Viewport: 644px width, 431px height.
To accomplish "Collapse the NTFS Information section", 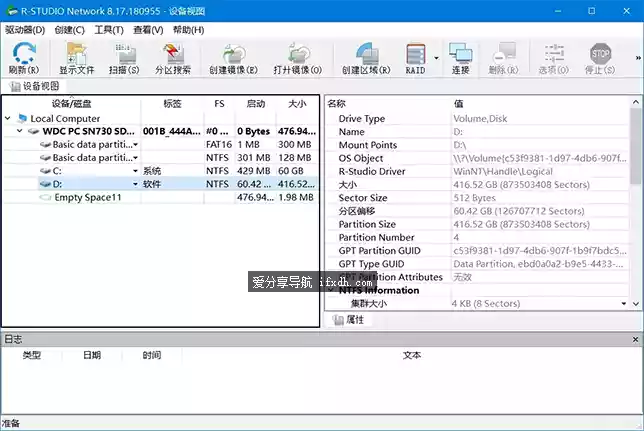I will [331, 290].
